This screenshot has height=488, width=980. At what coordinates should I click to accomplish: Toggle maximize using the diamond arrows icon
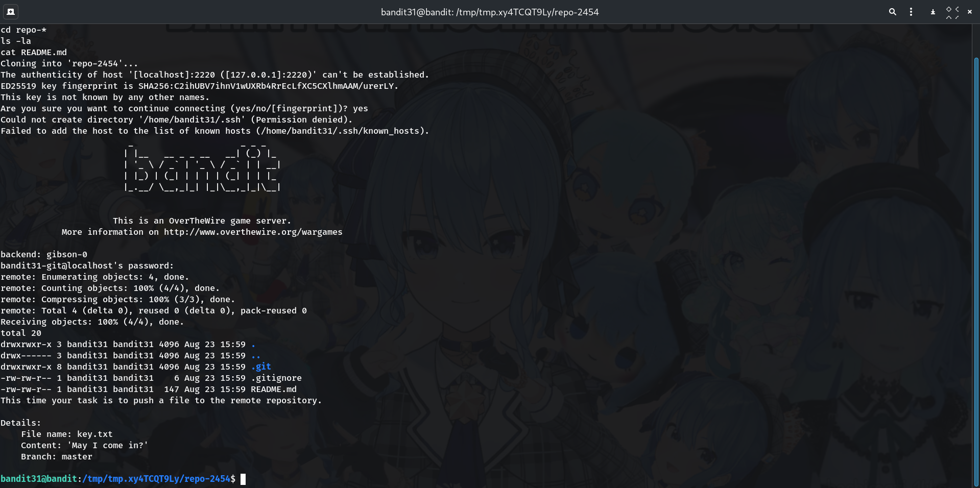[x=952, y=12]
